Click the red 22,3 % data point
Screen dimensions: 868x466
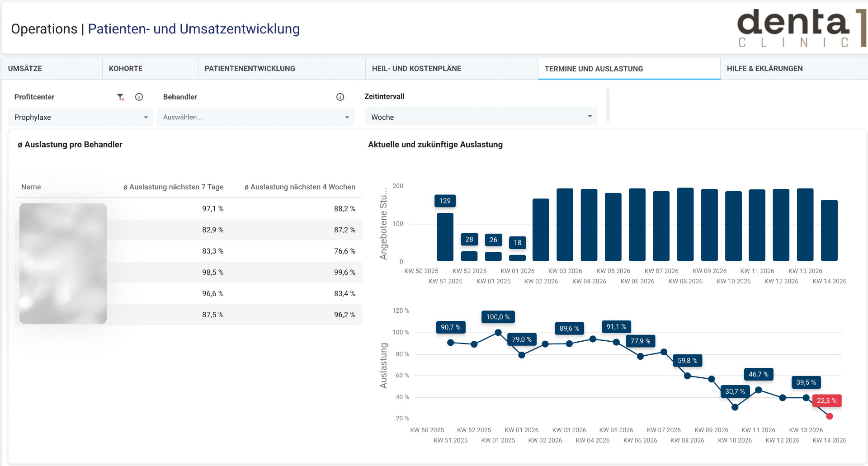click(x=830, y=416)
